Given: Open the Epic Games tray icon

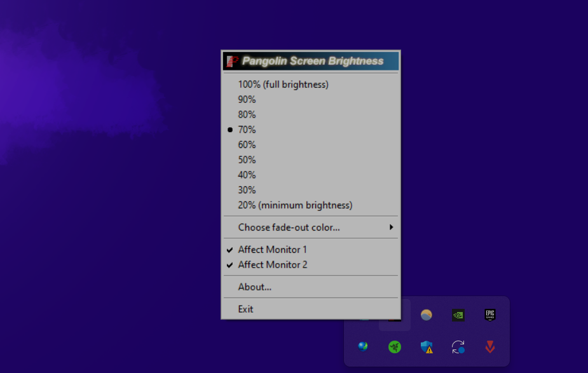Looking at the screenshot, I should point(489,315).
